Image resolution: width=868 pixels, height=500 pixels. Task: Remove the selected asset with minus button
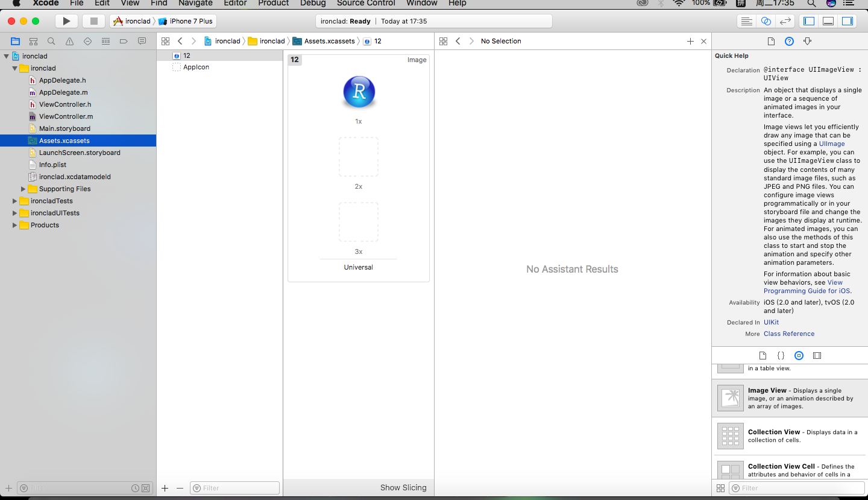pyautogui.click(x=179, y=488)
